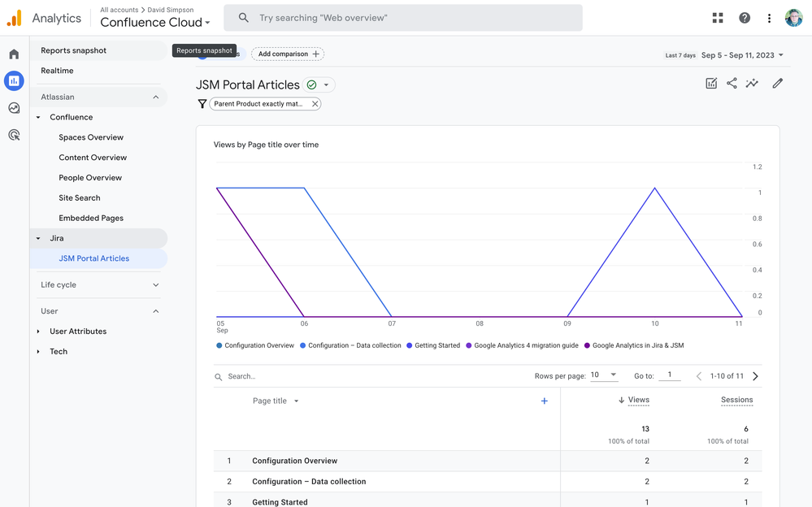Open the Rows per page dropdown
This screenshot has height=507, width=812.
tap(604, 375)
